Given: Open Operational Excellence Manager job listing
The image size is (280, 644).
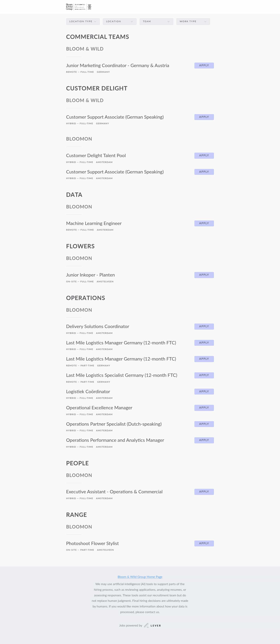Looking at the screenshot, I should tap(99, 408).
